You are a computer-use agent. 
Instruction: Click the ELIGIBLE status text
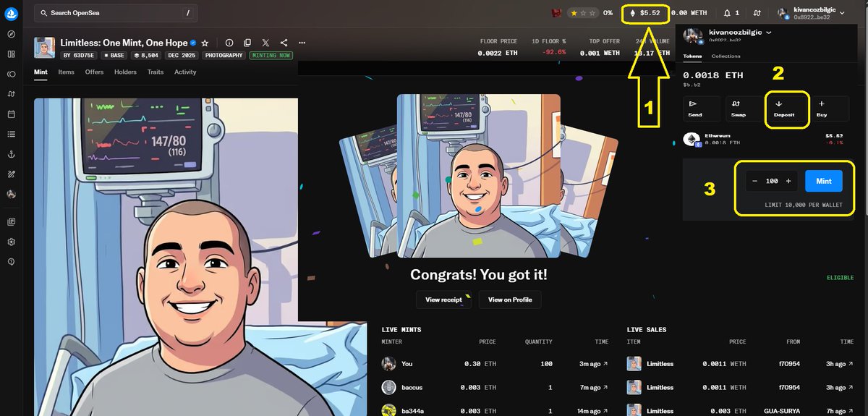pyautogui.click(x=840, y=278)
